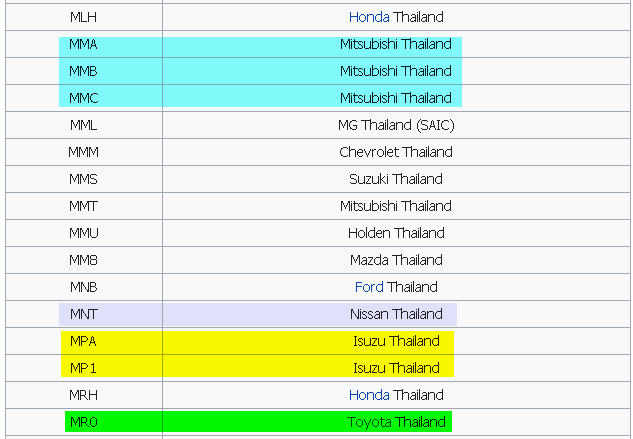Click the Nissan Thailand cell
Image resolution: width=633 pixels, height=439 pixels.
point(396,314)
